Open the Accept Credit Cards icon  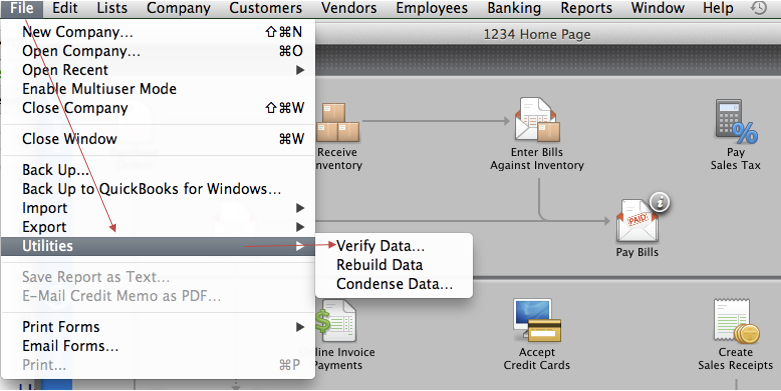coord(537,320)
